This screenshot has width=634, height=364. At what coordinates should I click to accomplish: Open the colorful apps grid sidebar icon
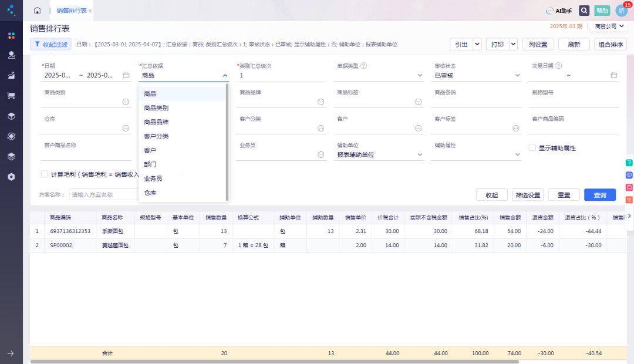pyautogui.click(x=11, y=36)
